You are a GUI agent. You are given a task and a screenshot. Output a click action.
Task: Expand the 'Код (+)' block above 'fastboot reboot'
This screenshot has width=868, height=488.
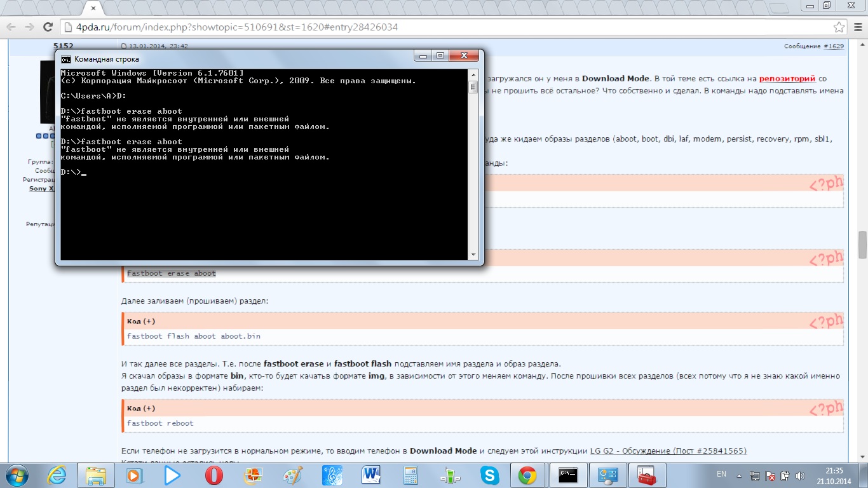(x=141, y=408)
